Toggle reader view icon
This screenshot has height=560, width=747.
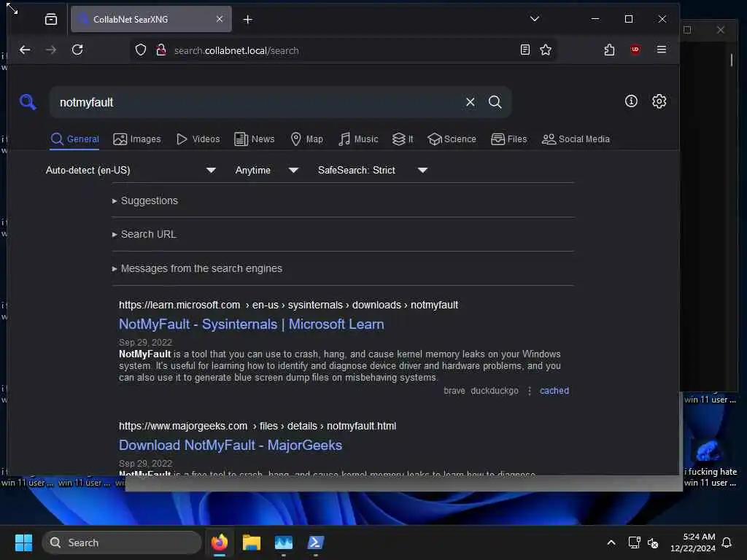(x=525, y=50)
